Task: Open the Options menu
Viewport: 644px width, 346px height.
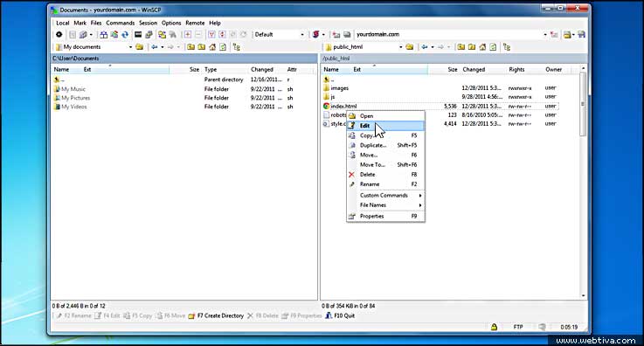Action: (x=171, y=23)
